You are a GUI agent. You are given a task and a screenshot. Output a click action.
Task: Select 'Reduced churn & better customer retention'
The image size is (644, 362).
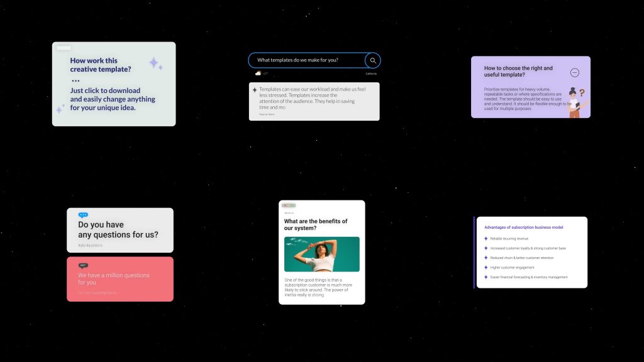(521, 258)
